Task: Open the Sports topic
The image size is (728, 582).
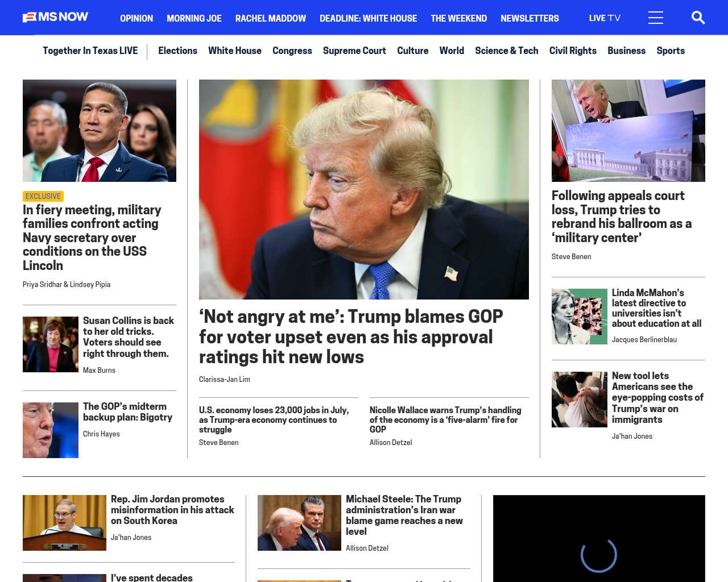Action: pos(671,51)
